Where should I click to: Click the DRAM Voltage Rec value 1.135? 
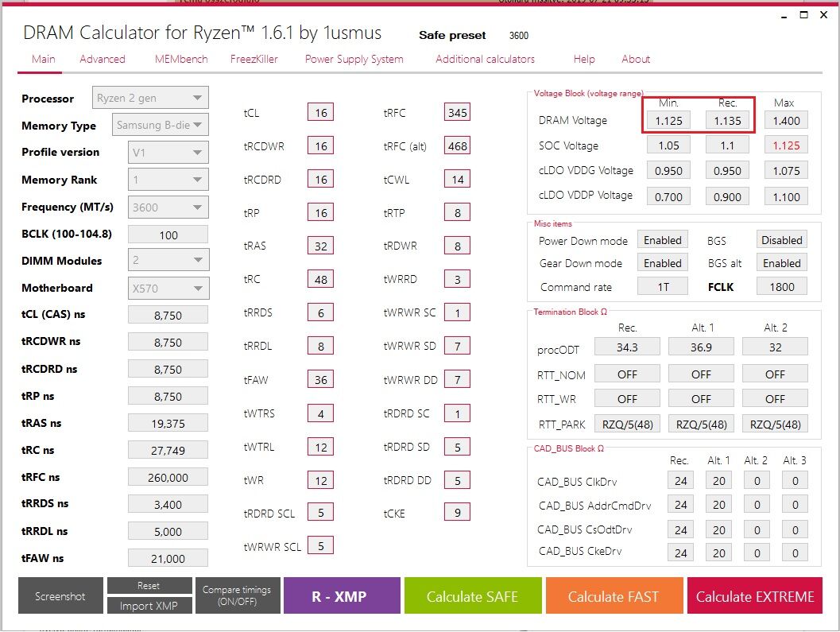tap(727, 121)
